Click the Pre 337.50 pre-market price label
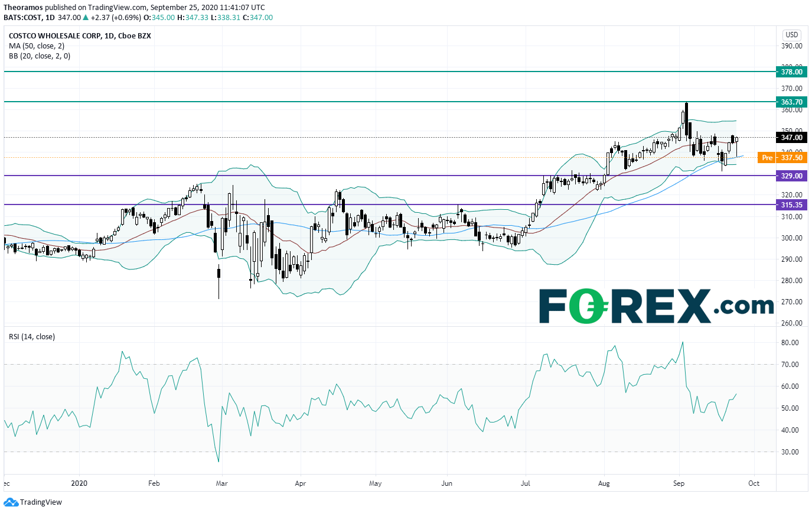 [781, 158]
